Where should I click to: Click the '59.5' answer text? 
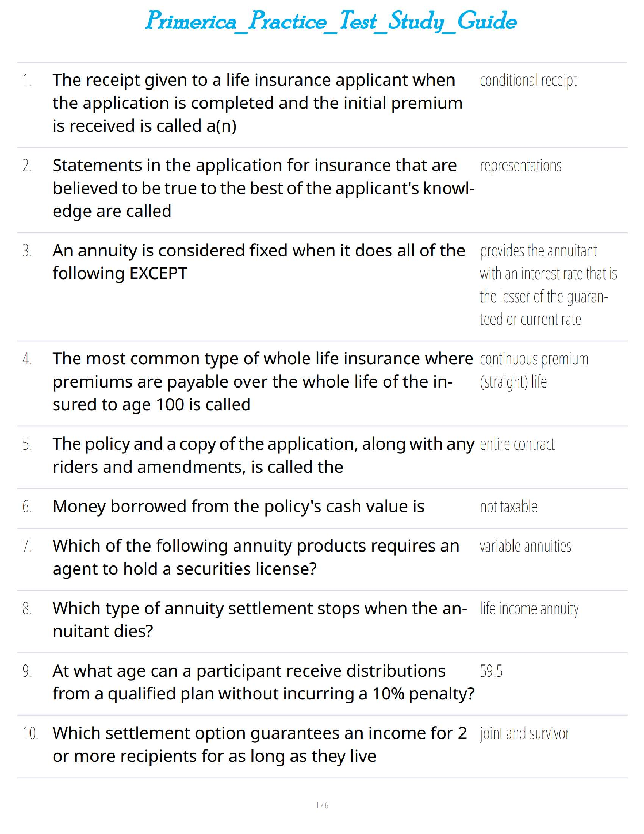coord(491,671)
